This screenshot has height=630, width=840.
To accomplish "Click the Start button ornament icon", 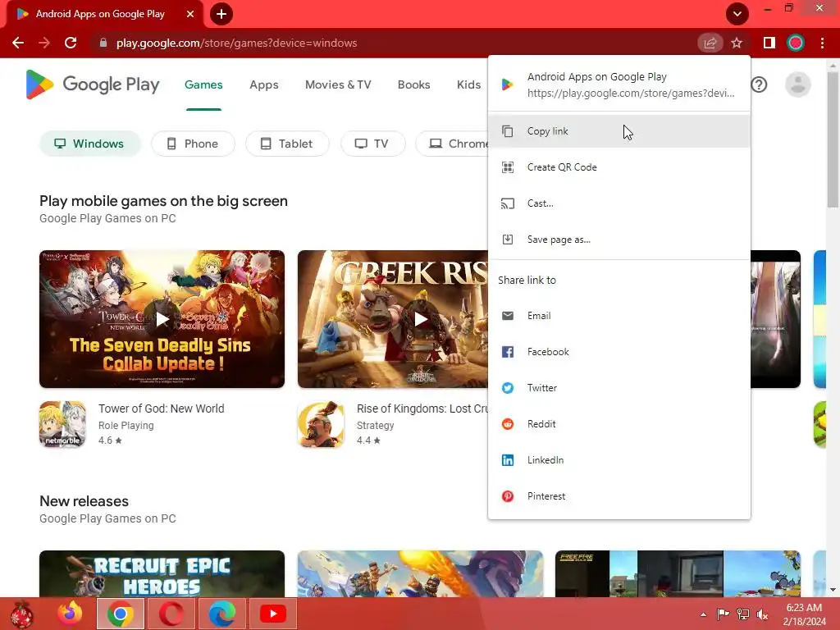I will click(x=21, y=614).
